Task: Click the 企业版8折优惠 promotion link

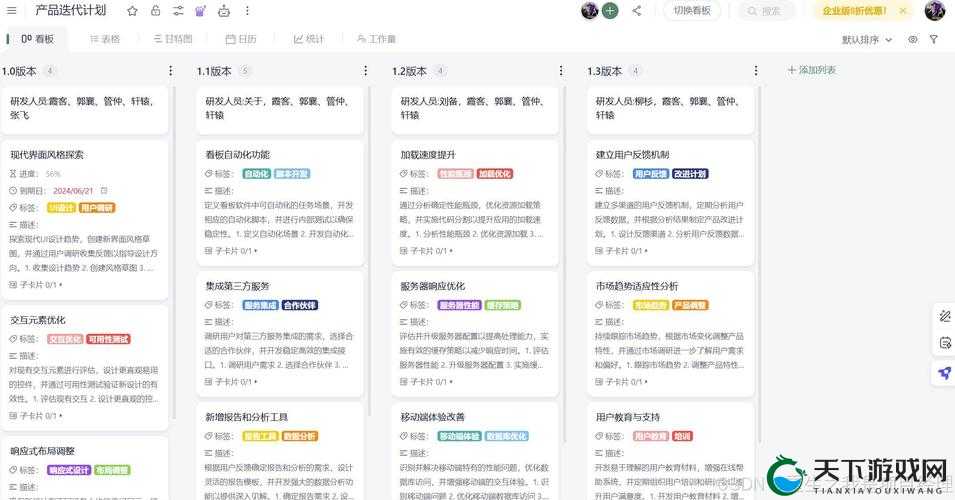Action: point(855,11)
